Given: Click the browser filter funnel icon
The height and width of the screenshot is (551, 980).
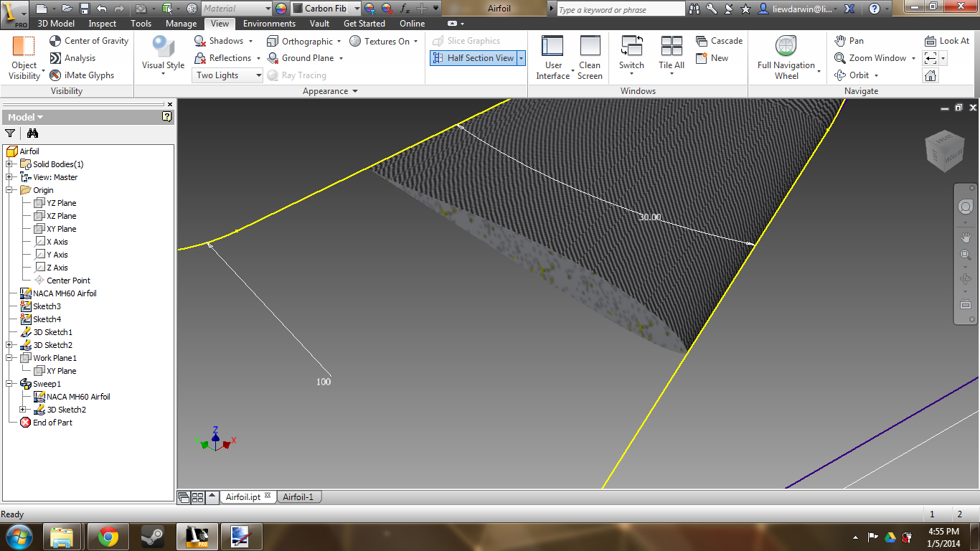Looking at the screenshot, I should click(x=10, y=133).
